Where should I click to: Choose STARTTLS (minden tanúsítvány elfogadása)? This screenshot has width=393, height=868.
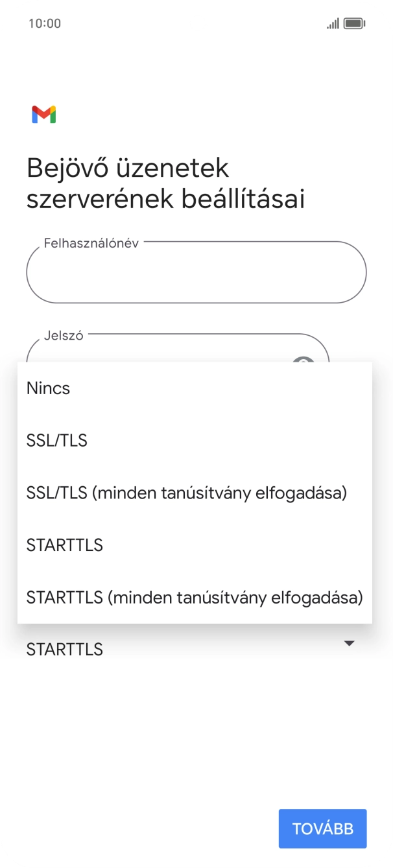click(194, 598)
